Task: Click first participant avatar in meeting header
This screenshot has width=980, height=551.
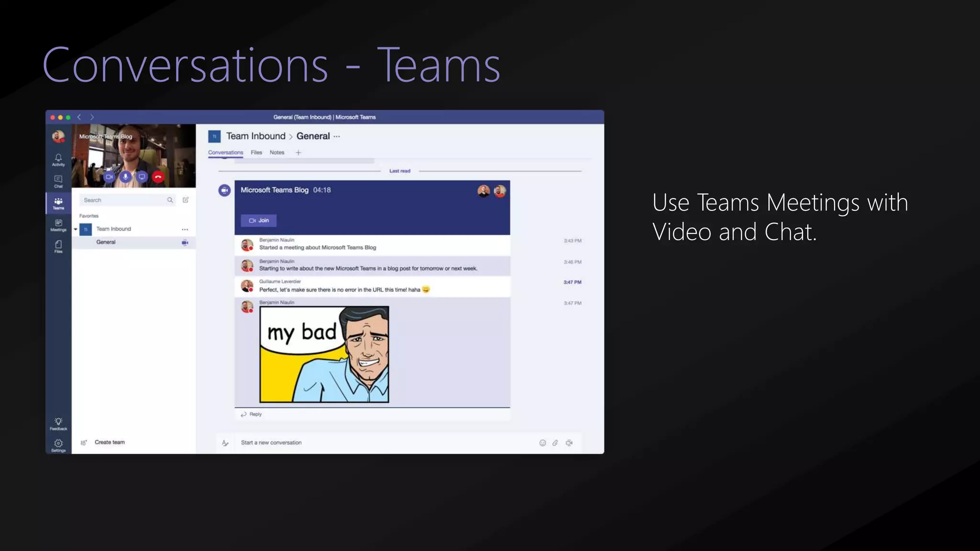Action: (x=484, y=191)
